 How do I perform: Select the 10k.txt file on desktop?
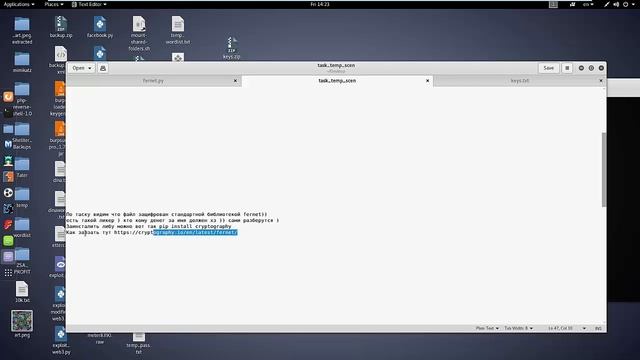point(22,292)
